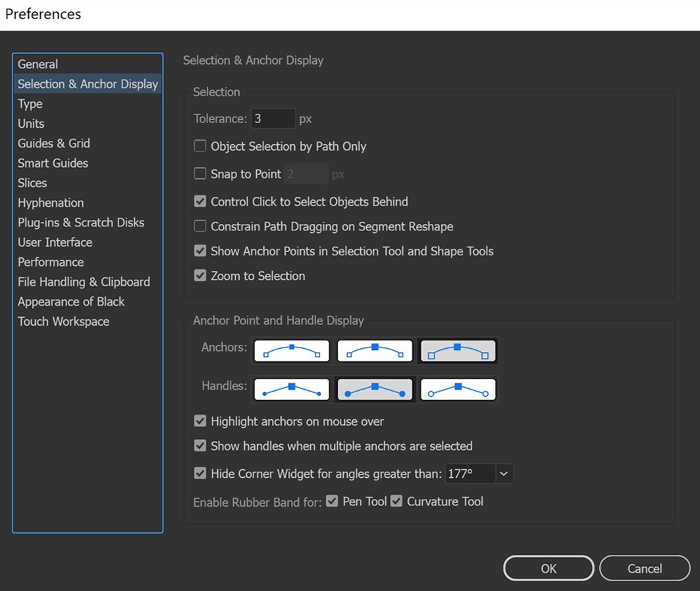Viewport: 700px width, 591px height.
Task: Click the Anchor Point and Handle Display heading
Action: (279, 321)
